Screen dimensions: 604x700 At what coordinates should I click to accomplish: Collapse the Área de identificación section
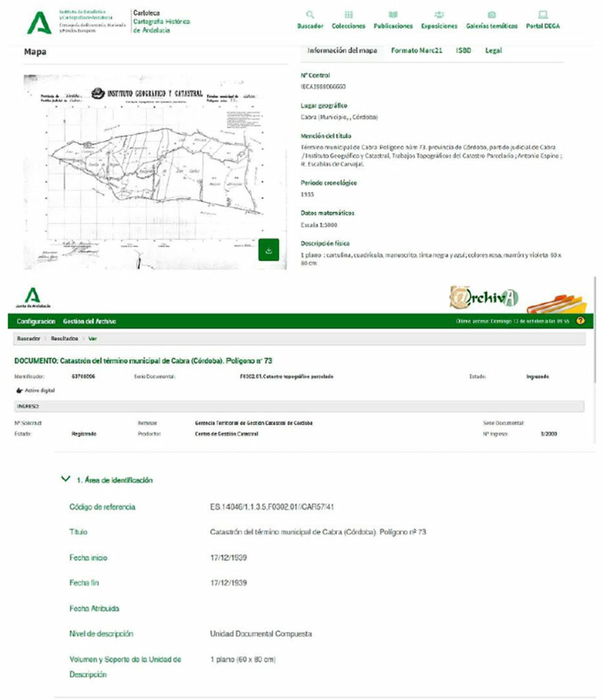65,479
